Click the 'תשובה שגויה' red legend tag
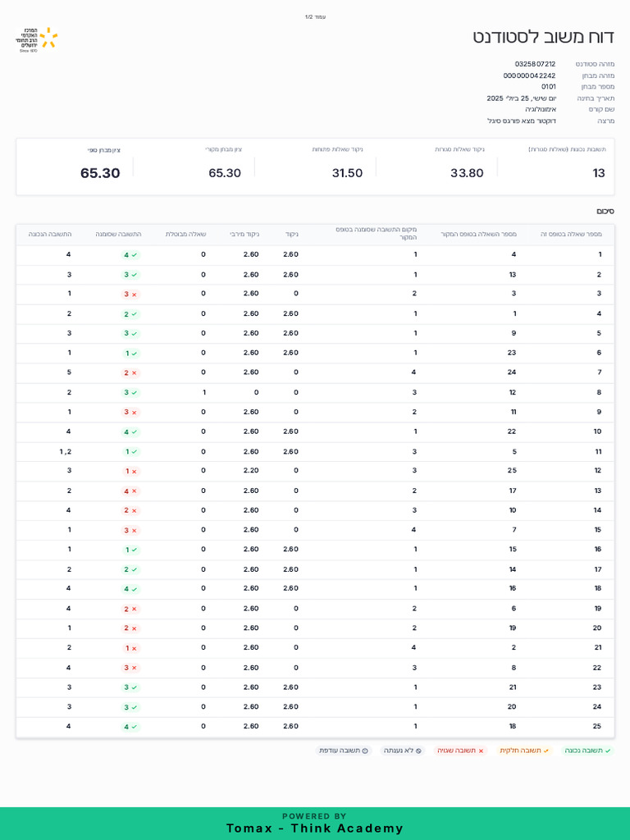The image size is (630, 840). (460, 751)
